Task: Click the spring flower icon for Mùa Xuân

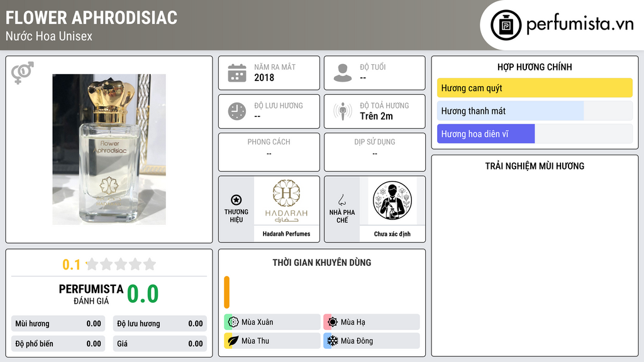Action: coord(233,322)
